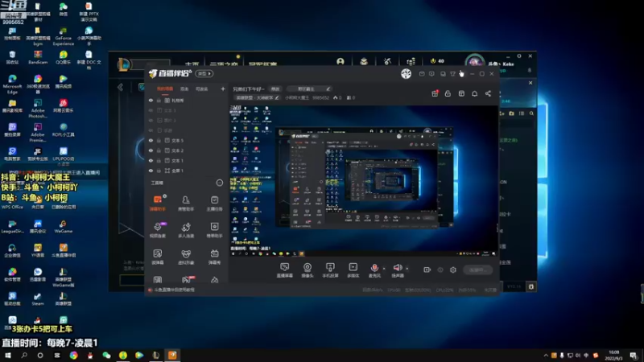This screenshot has height=362, width=644.
Task: Open the mode selector beside the 直播伴侣 logo
Action: click(x=204, y=73)
